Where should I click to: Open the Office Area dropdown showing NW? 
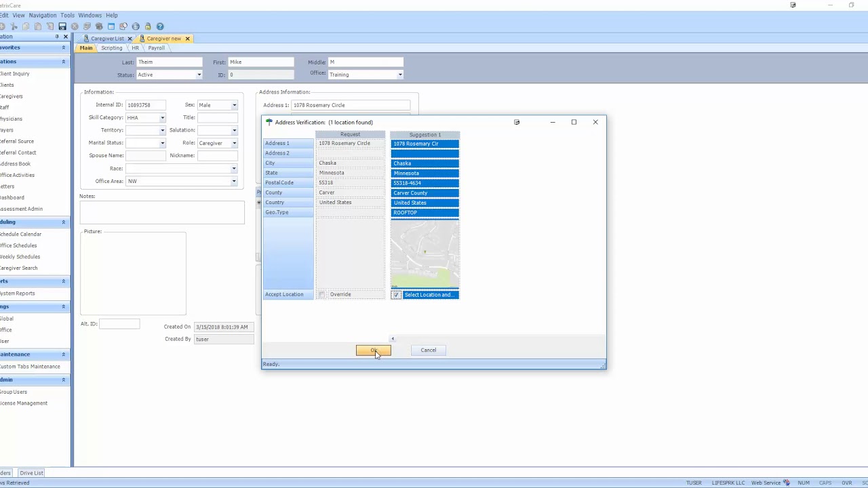(234, 181)
